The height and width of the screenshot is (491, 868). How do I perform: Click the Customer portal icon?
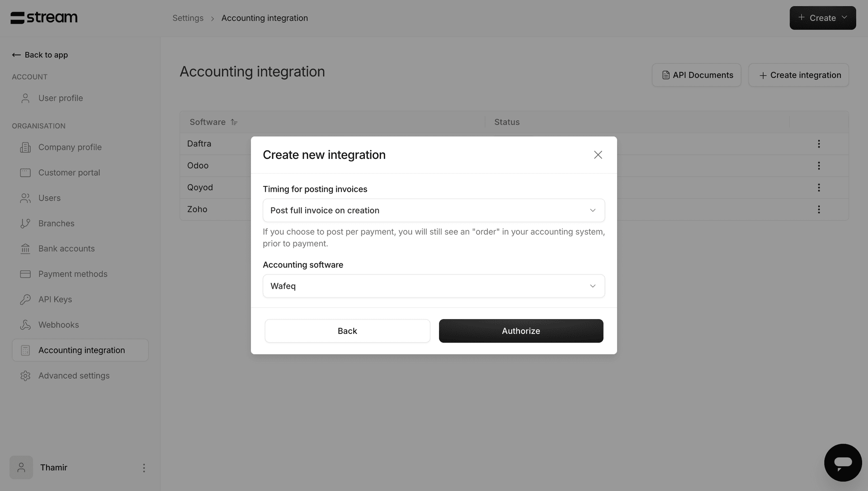[25, 172]
